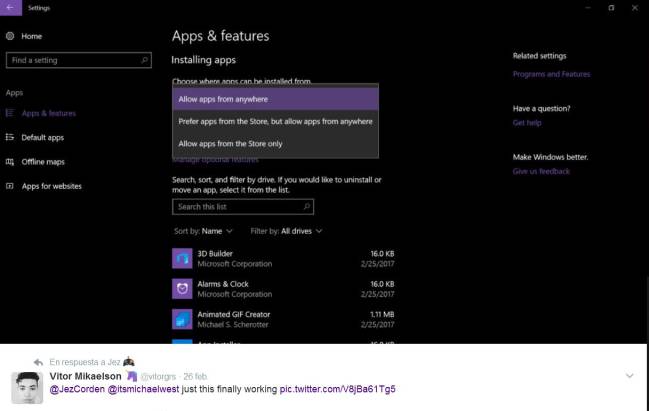
Task: Open Home from the gear icon
Action: (10, 36)
